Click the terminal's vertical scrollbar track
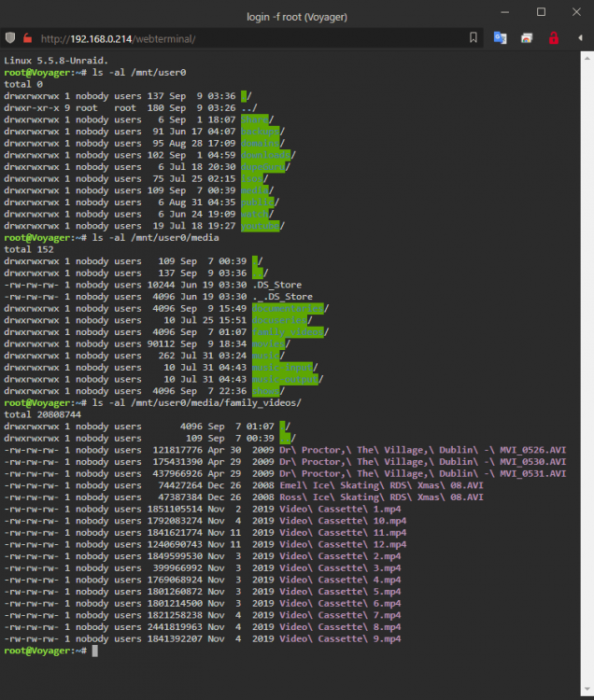594x700 pixels. pos(587,373)
